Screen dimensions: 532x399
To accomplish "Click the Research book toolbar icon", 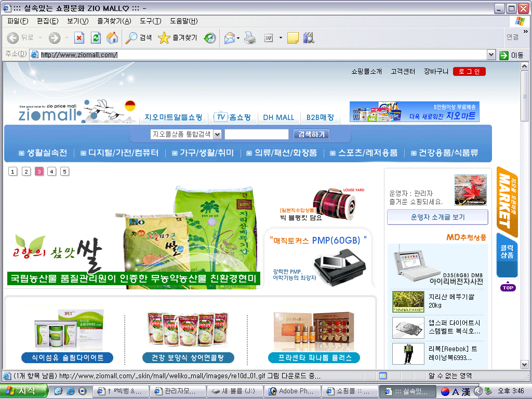I will (x=309, y=37).
